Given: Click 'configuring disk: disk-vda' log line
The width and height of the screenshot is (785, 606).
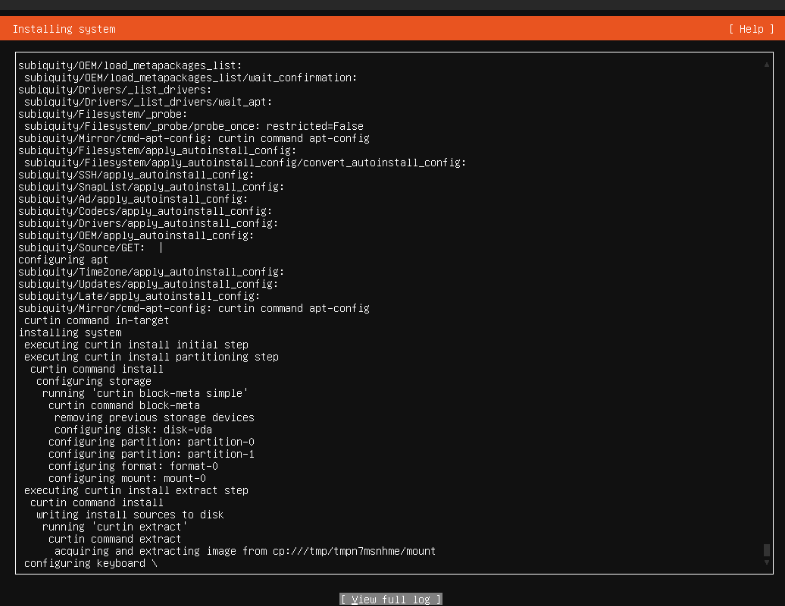Looking at the screenshot, I should (x=133, y=430).
